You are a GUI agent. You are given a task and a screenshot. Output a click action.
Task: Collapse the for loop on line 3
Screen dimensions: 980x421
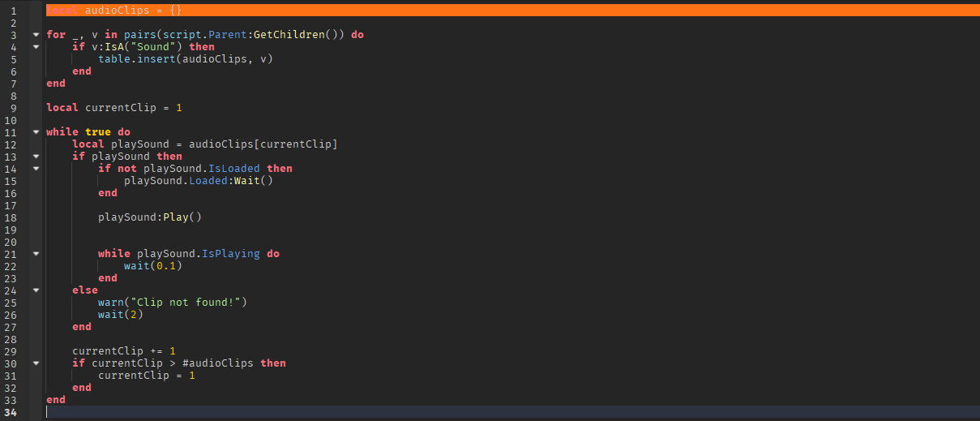coord(36,35)
